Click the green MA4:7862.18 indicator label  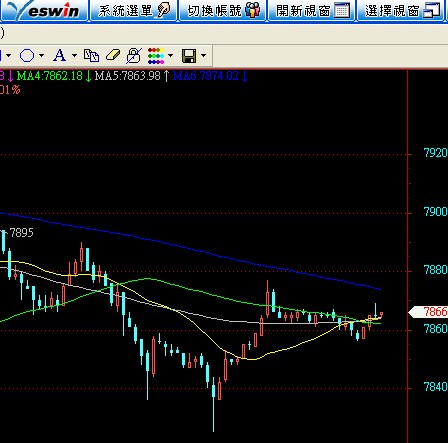[x=50, y=76]
